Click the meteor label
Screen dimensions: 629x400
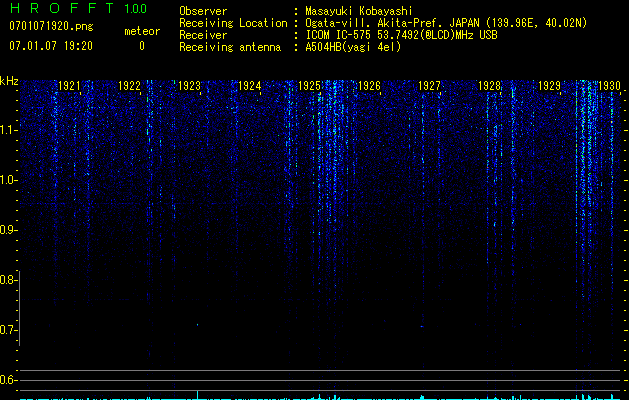pos(142,31)
